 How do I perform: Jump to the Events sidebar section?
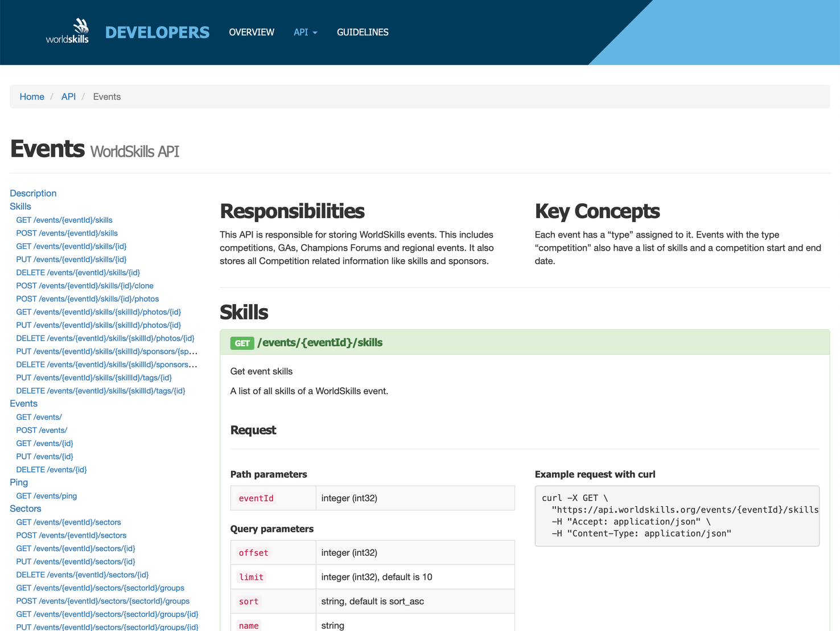point(23,403)
